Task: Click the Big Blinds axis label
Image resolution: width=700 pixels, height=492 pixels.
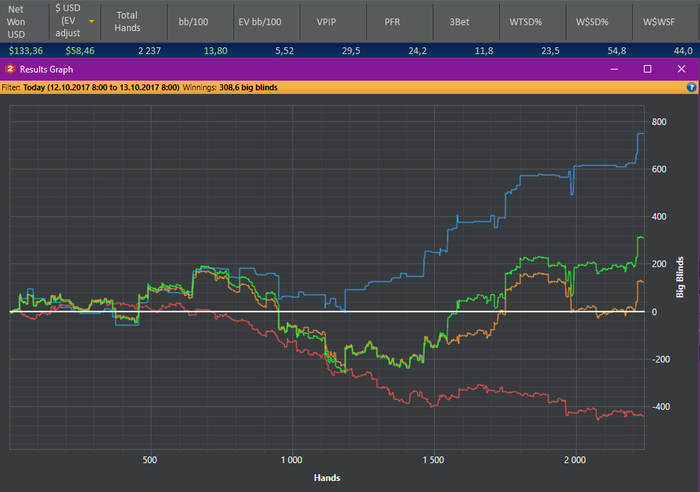Action: point(680,277)
